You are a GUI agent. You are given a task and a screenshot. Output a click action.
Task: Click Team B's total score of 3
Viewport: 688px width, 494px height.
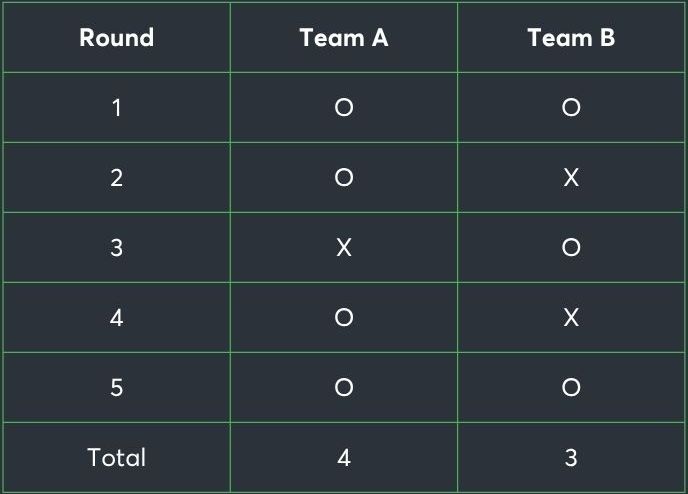pos(571,457)
